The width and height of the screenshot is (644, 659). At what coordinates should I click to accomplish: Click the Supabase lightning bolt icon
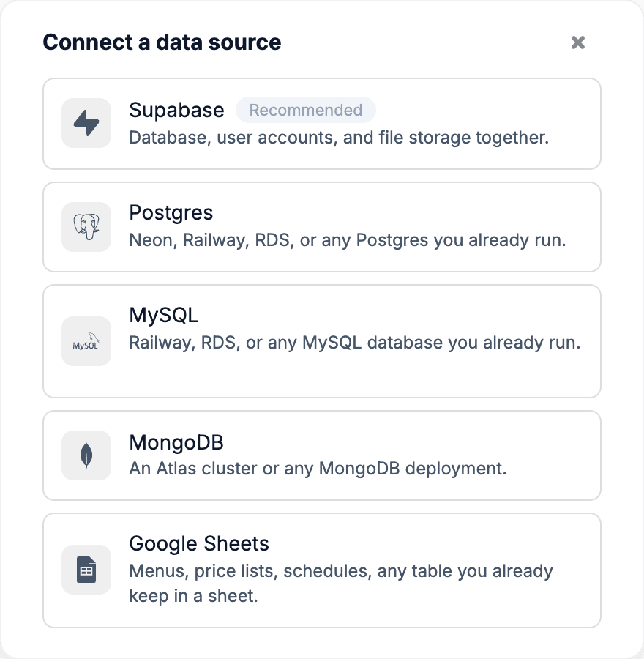[x=86, y=123]
